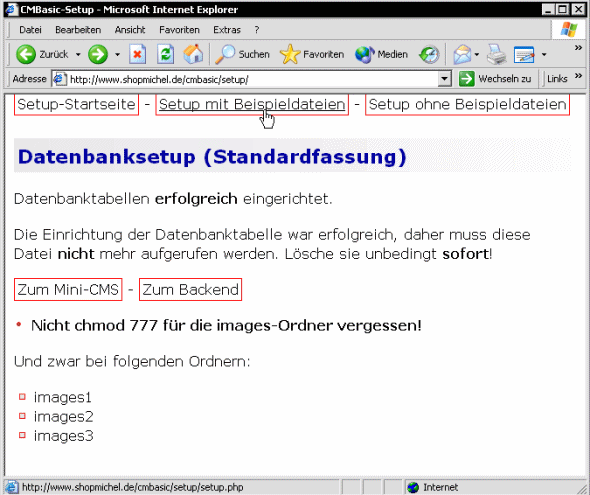Open the Favoriten menu in menu bar

pyautogui.click(x=179, y=30)
